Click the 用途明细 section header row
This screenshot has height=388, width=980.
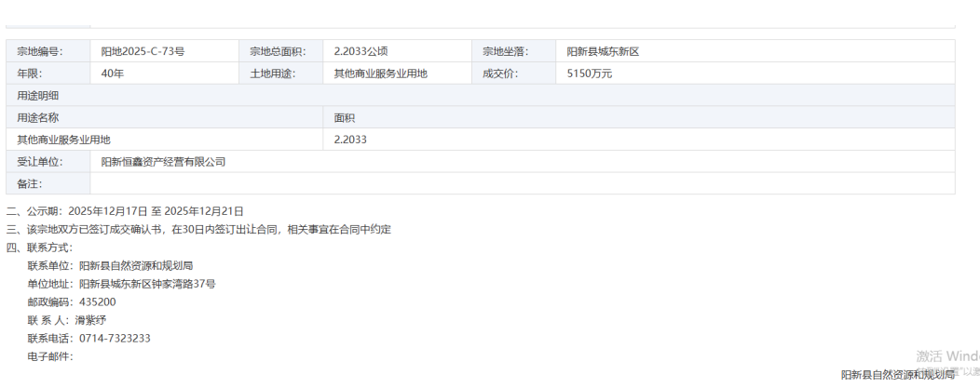480,96
